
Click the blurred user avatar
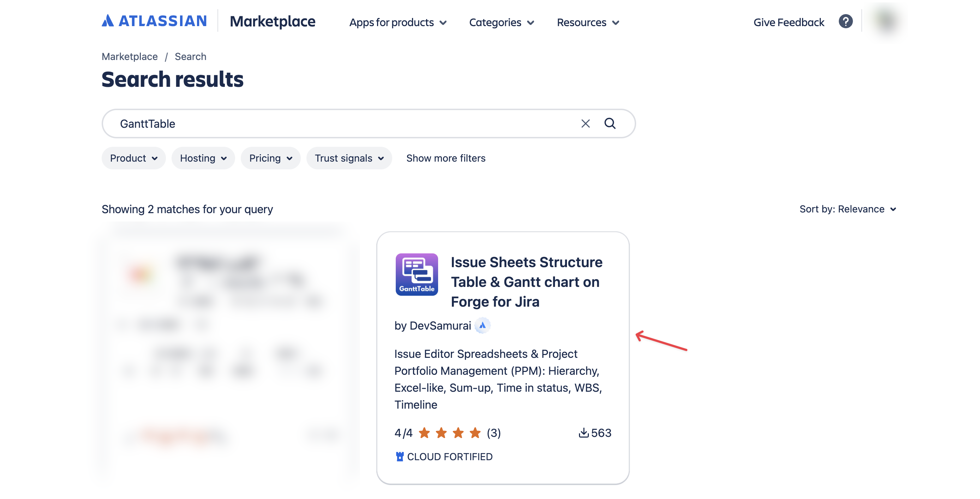point(886,21)
